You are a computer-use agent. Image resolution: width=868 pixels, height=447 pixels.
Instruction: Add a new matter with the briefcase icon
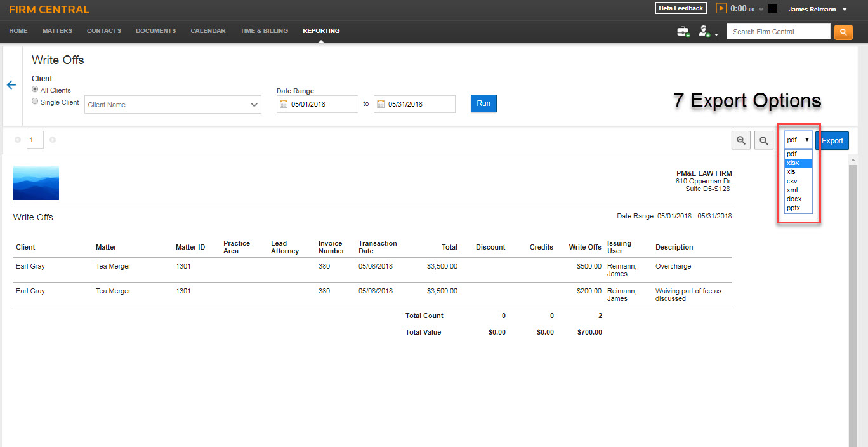coord(683,31)
